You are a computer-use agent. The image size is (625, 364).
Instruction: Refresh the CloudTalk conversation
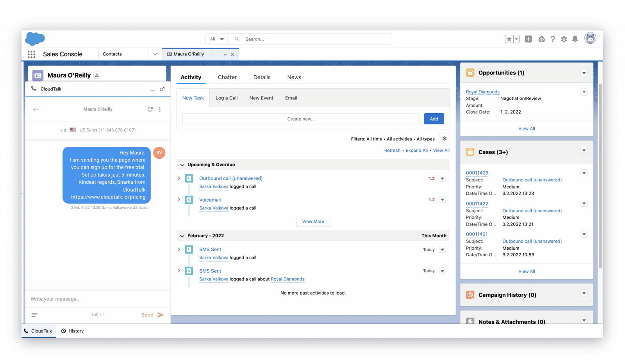click(150, 109)
